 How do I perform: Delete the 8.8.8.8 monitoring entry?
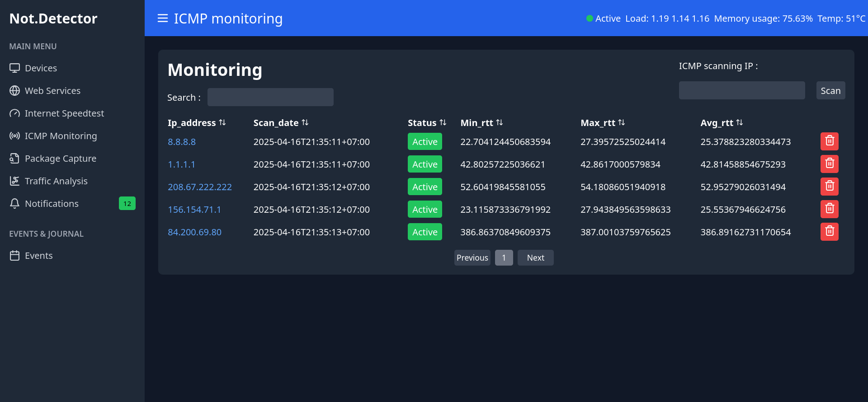pyautogui.click(x=830, y=141)
